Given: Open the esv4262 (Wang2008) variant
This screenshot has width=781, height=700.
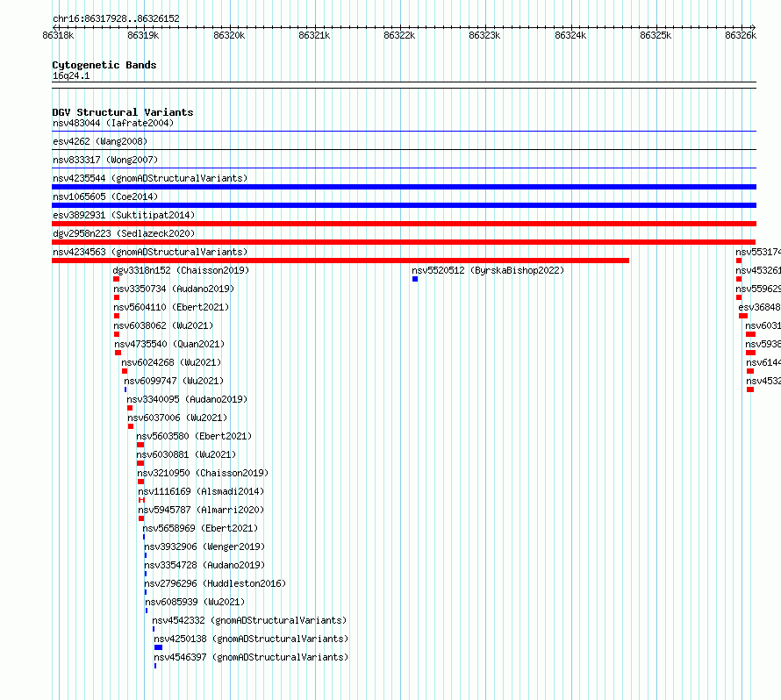Looking at the screenshot, I should 100,141.
